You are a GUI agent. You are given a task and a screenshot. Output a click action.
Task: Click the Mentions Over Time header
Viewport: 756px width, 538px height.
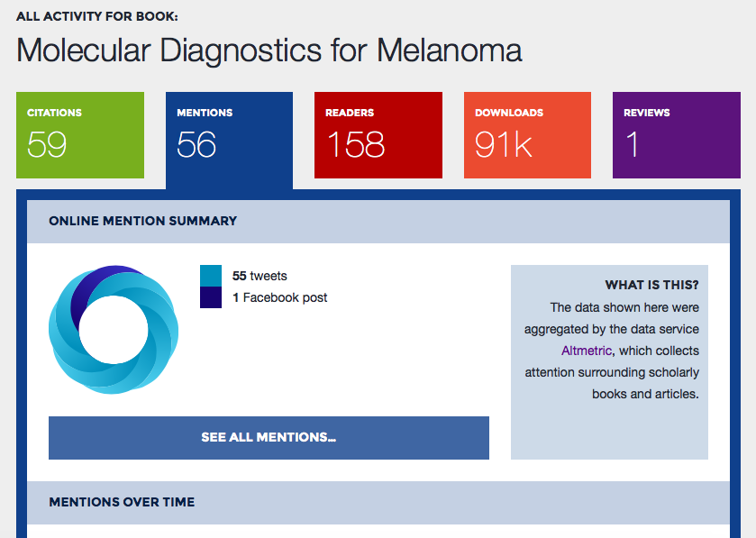[122, 502]
